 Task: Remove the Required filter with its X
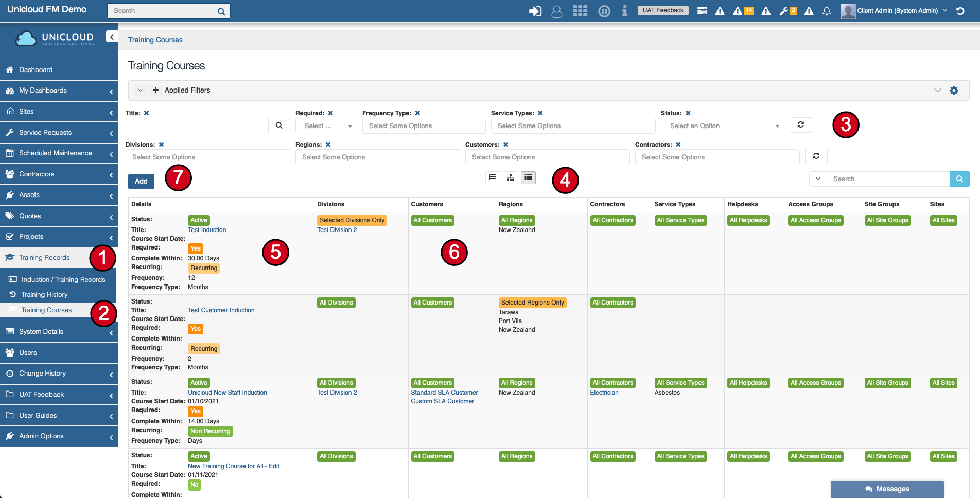(330, 113)
